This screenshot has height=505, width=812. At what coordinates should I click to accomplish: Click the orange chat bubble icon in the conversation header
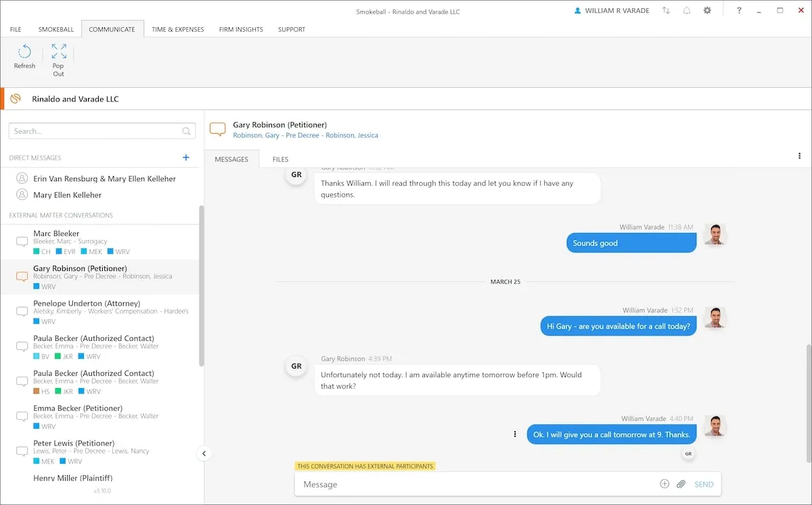pos(217,129)
